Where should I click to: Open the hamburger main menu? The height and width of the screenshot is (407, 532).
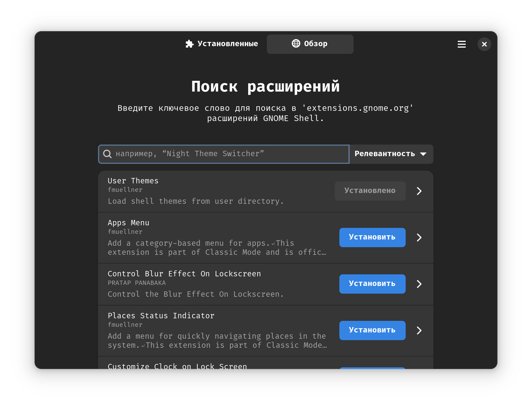[461, 44]
